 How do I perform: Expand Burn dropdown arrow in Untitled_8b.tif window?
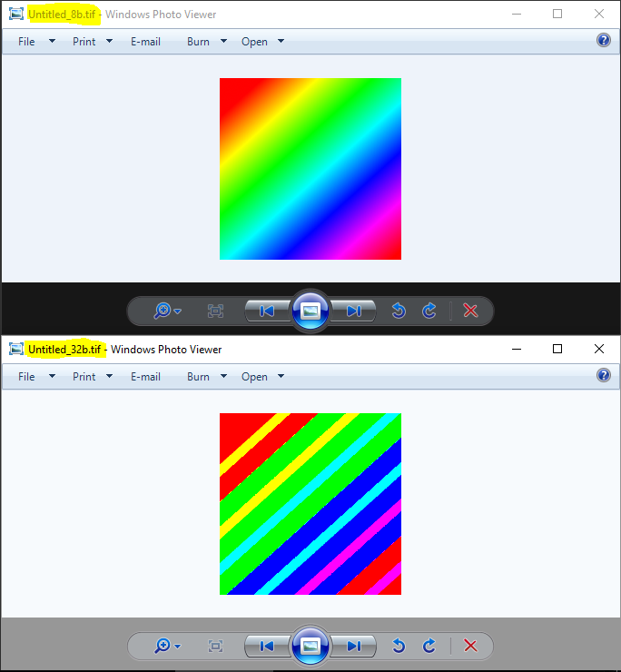[x=223, y=41]
